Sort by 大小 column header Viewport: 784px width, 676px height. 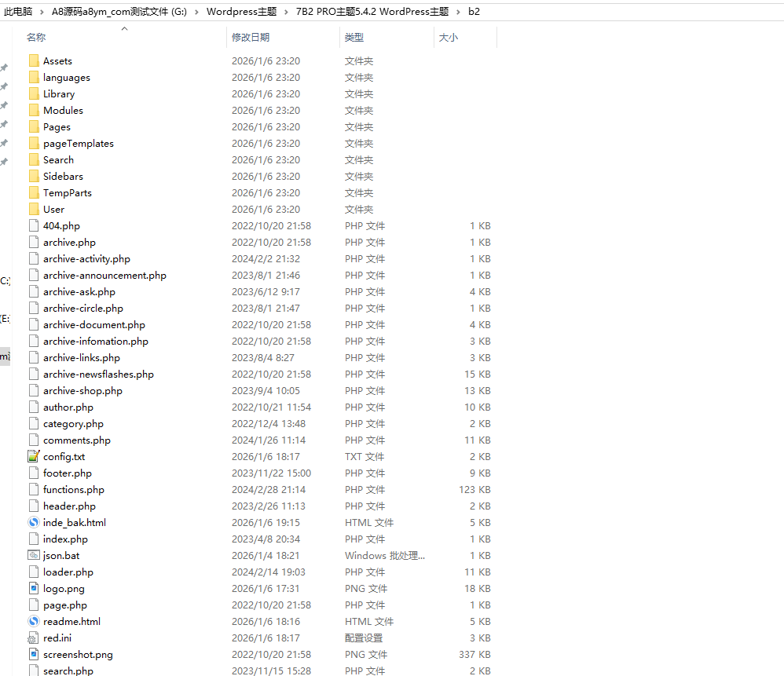point(449,38)
